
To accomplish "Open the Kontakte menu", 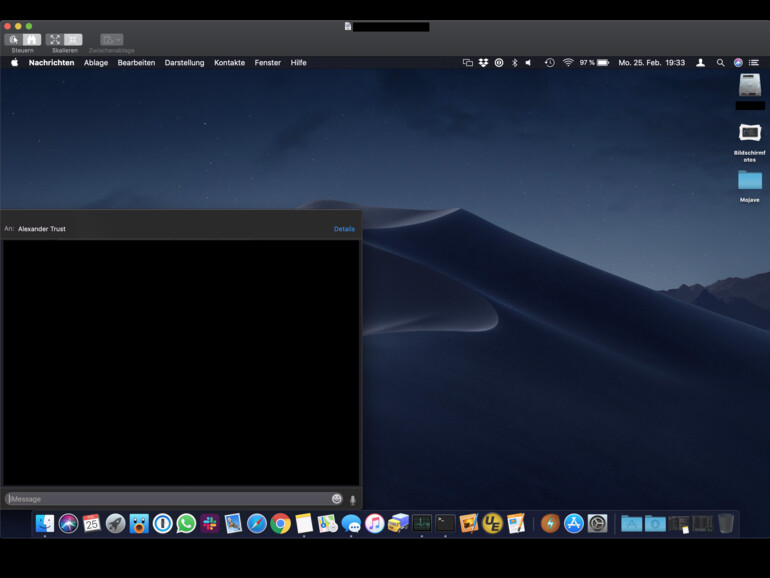I will (229, 62).
